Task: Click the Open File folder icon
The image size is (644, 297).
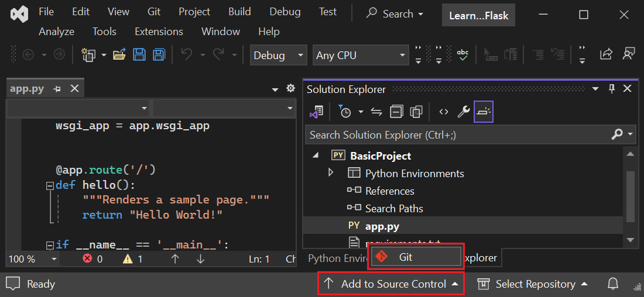Action: (119, 55)
